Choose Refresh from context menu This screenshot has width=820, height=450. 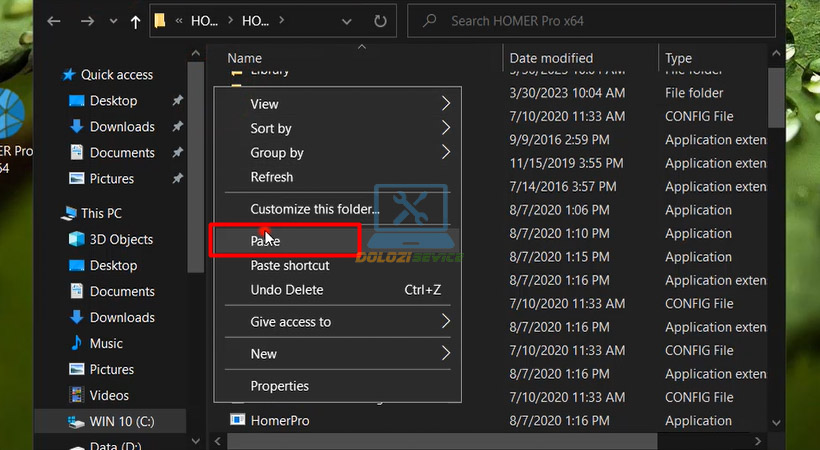[x=337, y=177]
